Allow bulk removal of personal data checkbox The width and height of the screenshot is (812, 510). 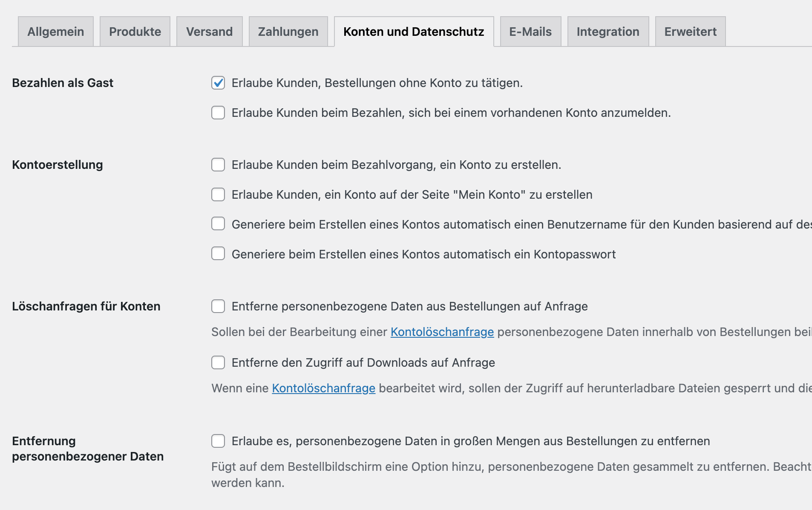pyautogui.click(x=218, y=441)
